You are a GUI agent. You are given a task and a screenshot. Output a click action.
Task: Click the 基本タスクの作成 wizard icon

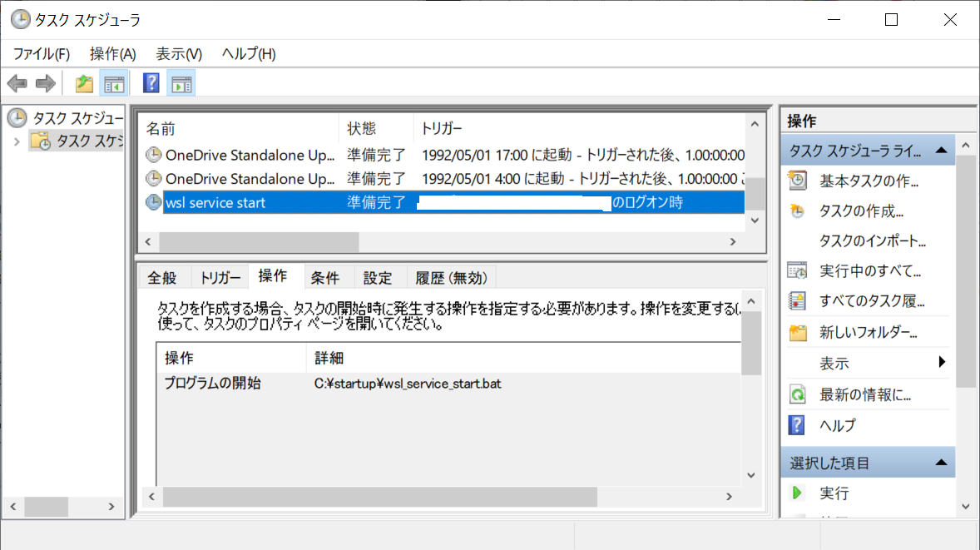coord(798,181)
